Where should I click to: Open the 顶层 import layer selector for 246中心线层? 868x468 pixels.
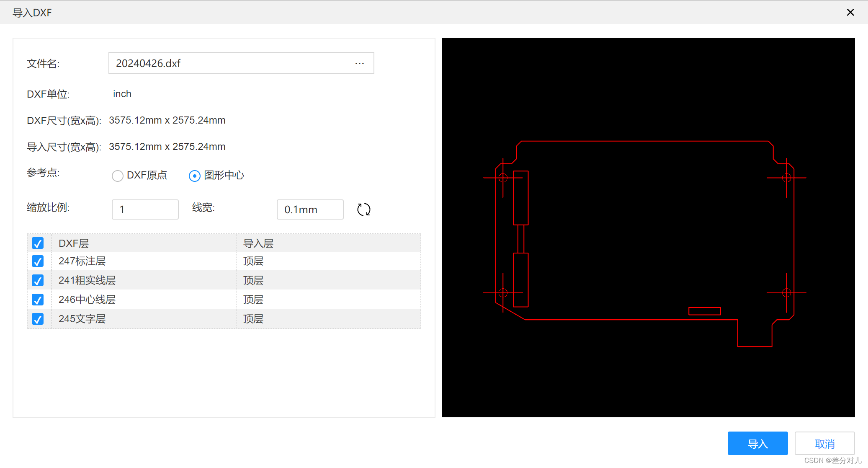coord(253,300)
